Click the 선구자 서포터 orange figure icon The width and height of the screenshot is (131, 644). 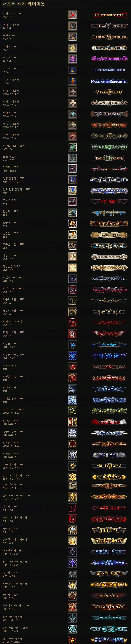[x=73, y=81]
